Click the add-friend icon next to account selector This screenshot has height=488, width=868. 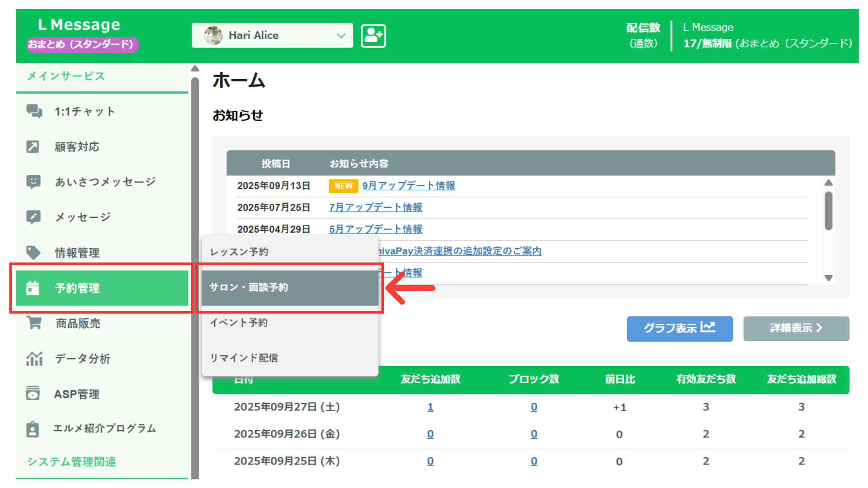[x=373, y=36]
